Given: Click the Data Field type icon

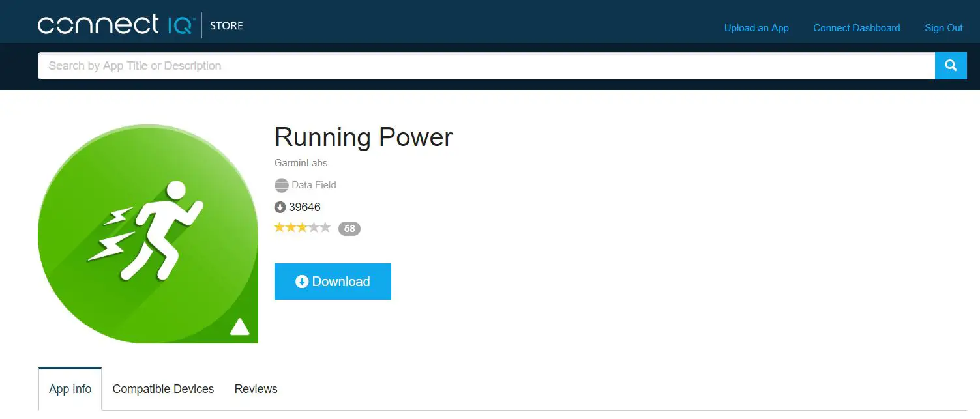Looking at the screenshot, I should [281, 185].
